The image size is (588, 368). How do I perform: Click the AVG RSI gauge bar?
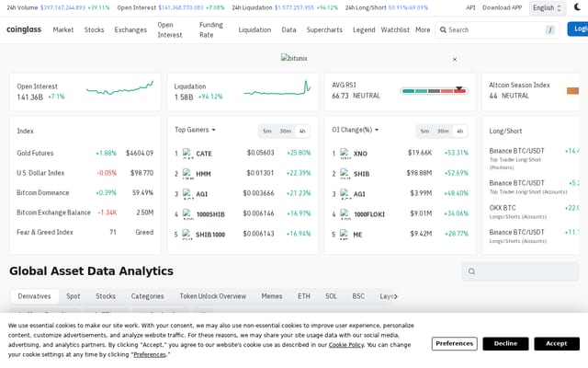pyautogui.click(x=434, y=91)
